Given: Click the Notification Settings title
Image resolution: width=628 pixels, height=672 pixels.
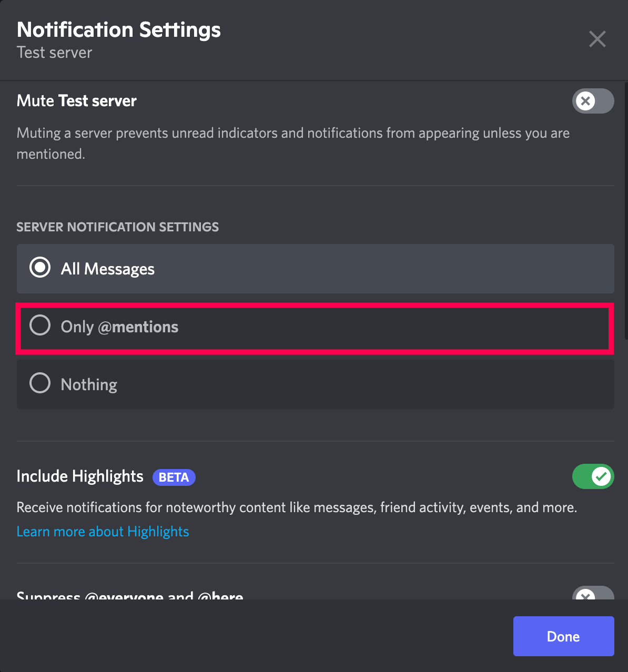Looking at the screenshot, I should pos(118,30).
